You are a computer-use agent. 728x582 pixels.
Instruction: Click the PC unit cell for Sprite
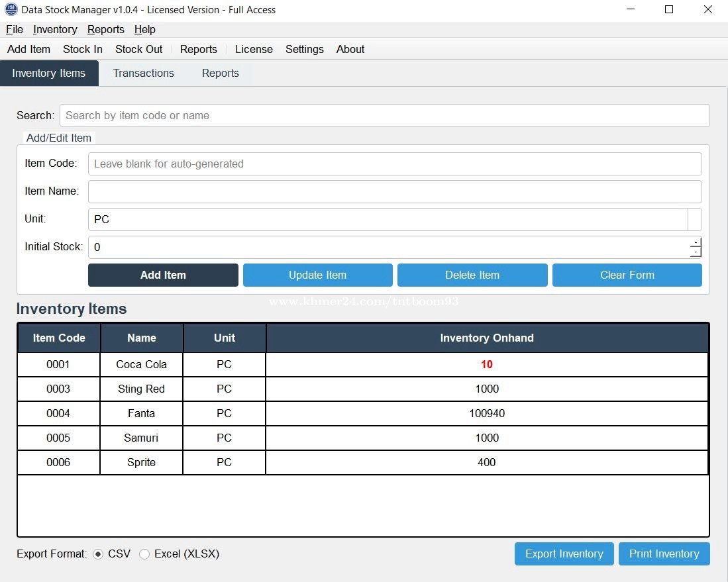(225, 463)
